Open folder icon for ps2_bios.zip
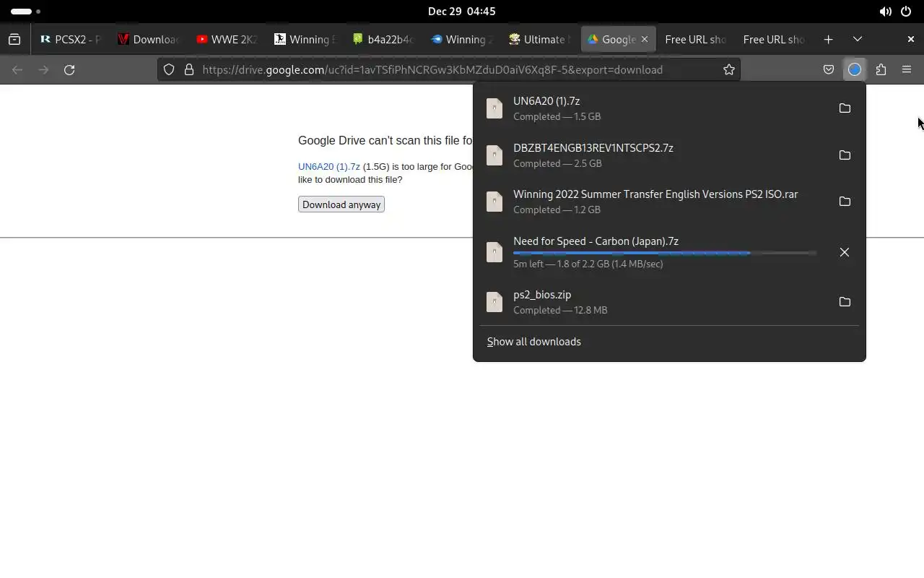This screenshot has height=578, width=924. point(845,302)
